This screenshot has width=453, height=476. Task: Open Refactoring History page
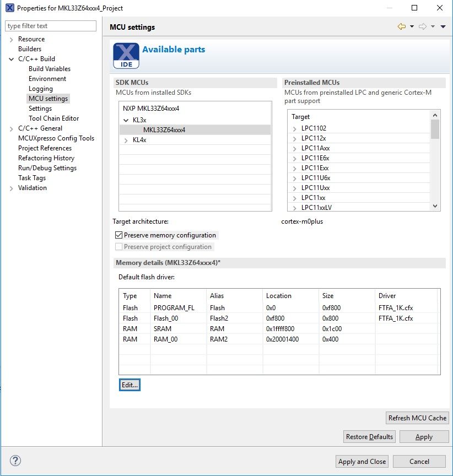tap(46, 158)
